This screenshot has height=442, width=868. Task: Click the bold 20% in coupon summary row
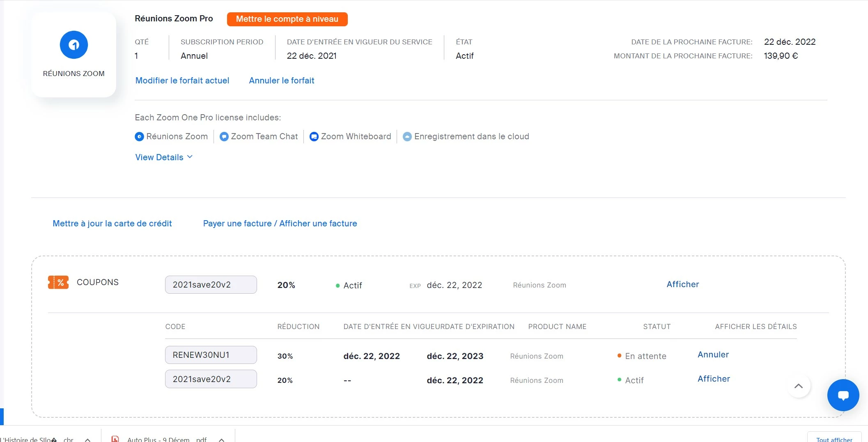[x=286, y=285]
